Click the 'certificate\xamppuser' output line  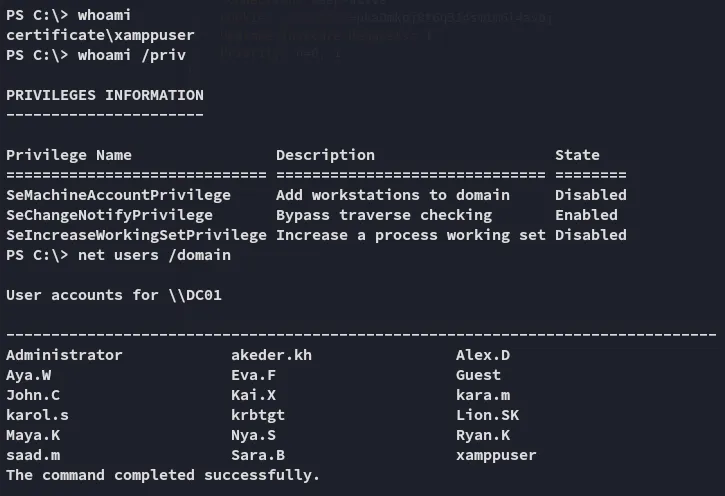[x=100, y=35]
